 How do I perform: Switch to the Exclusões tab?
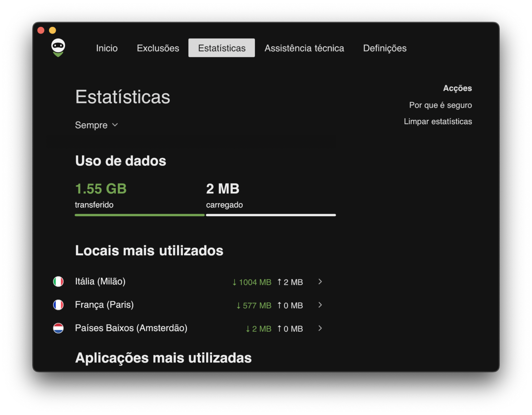pos(158,48)
